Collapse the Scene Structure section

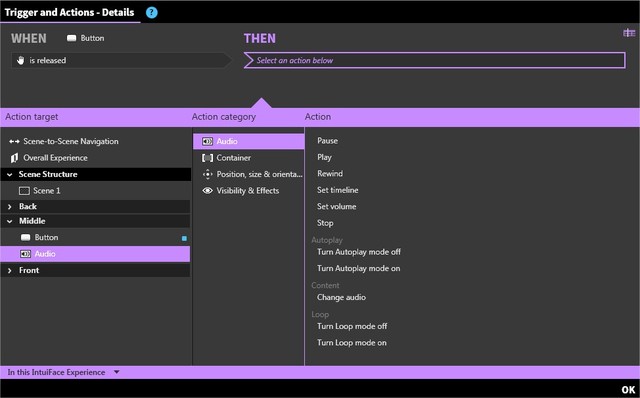tap(9, 174)
